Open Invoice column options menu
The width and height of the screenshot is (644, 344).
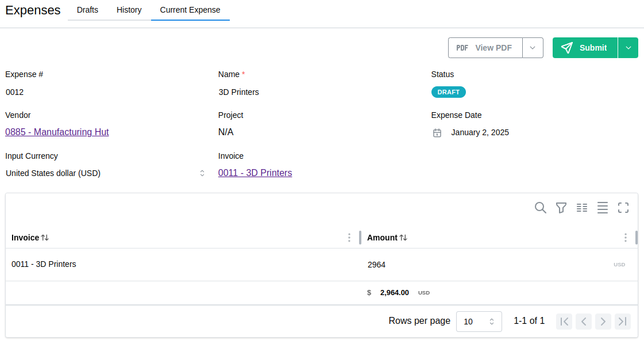point(349,238)
